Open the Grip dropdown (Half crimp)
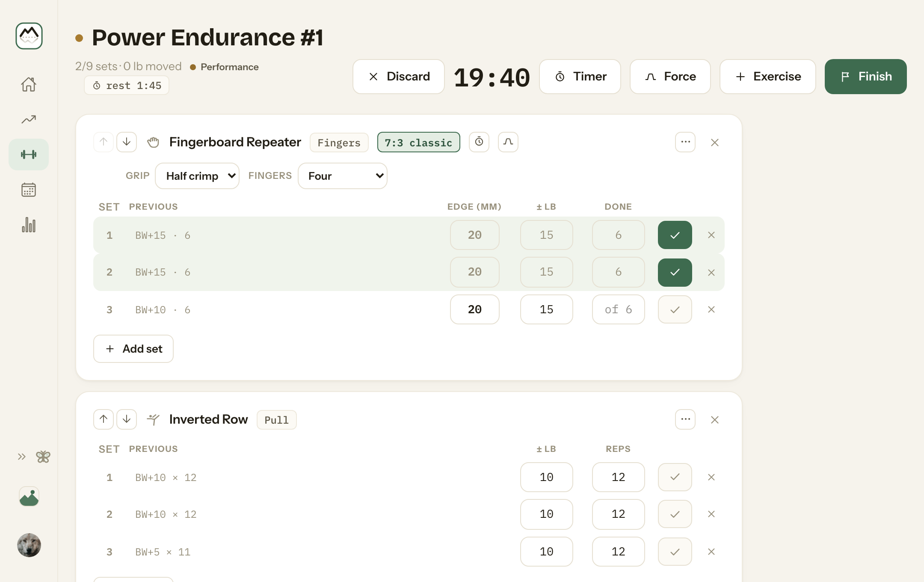924x582 pixels. click(197, 176)
